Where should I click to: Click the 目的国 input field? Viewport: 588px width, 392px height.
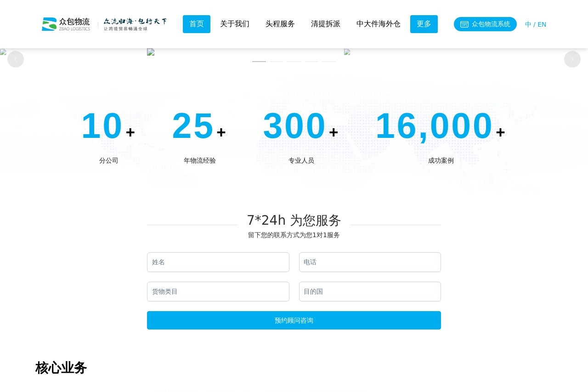coord(370,291)
